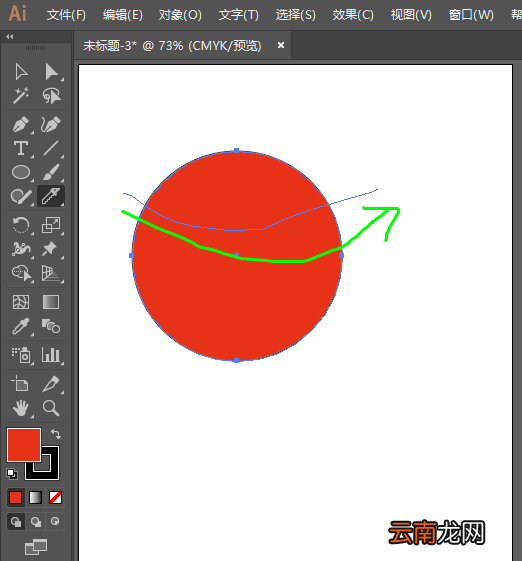Collapse the tools panel double arrows
Viewport: 522px width, 561px height.
[10, 36]
